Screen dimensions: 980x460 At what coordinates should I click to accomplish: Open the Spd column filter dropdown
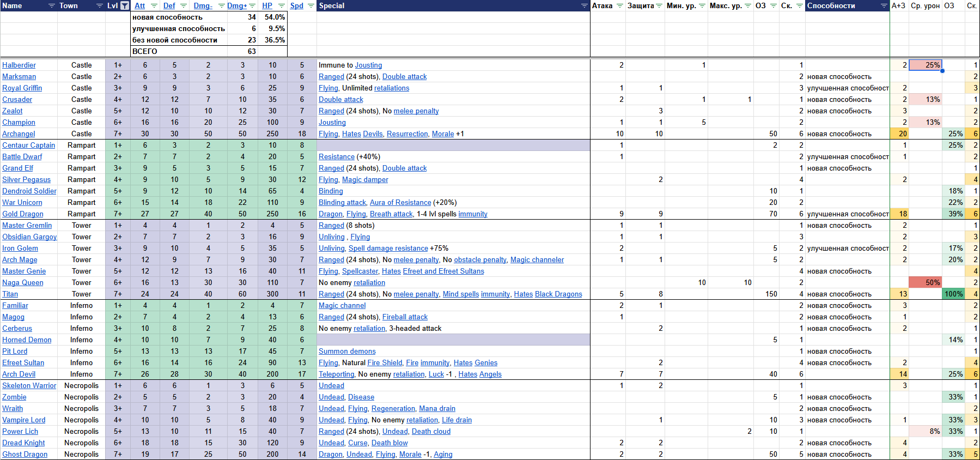click(311, 5)
